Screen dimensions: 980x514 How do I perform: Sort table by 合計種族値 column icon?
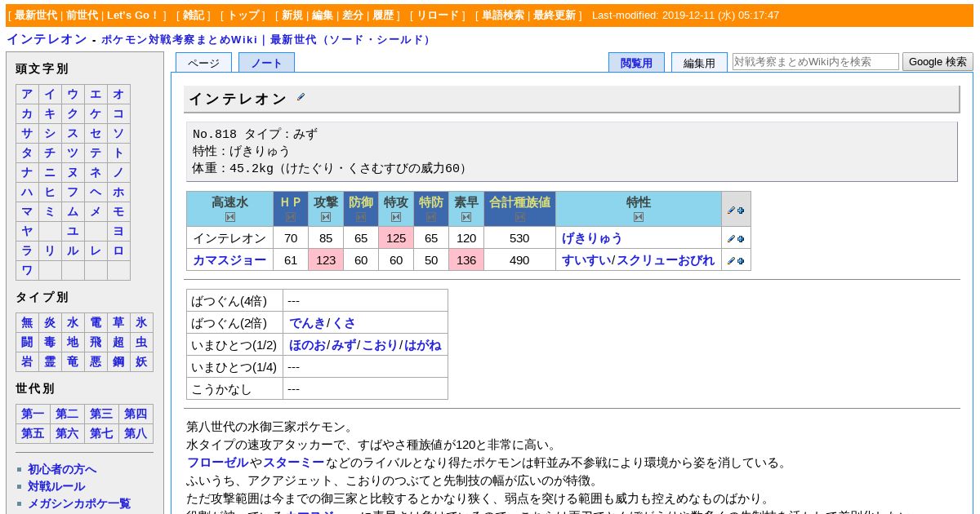click(520, 217)
